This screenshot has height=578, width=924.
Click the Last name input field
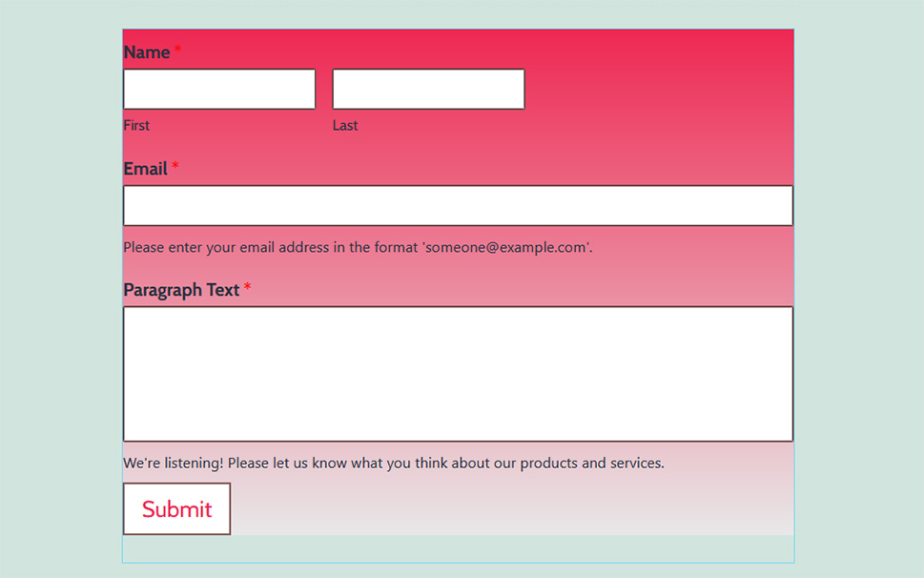coord(427,89)
